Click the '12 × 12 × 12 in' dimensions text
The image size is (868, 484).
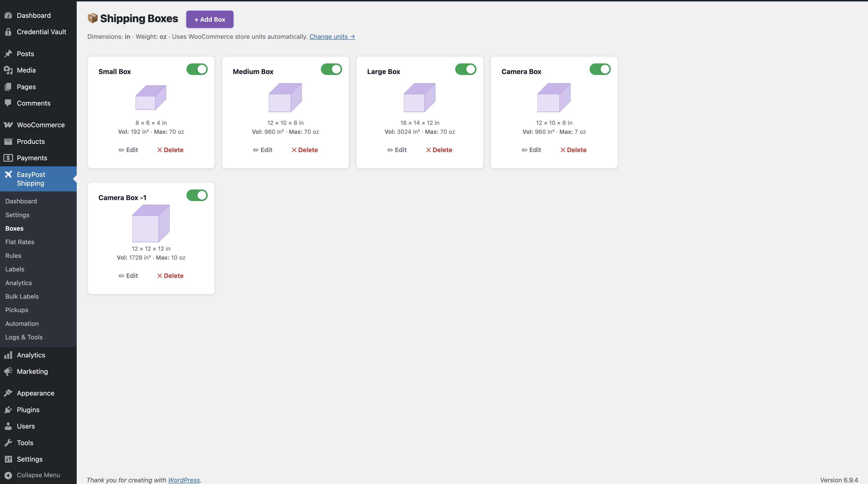click(x=151, y=249)
